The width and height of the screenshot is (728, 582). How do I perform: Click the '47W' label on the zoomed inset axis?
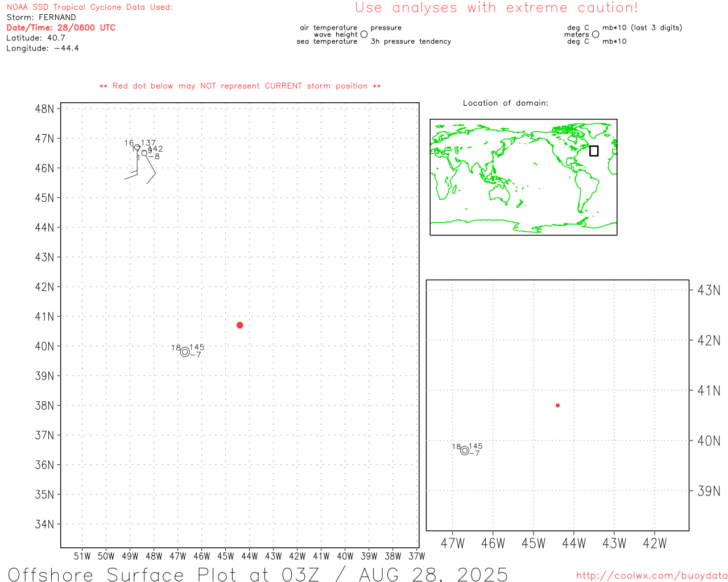pos(453,543)
